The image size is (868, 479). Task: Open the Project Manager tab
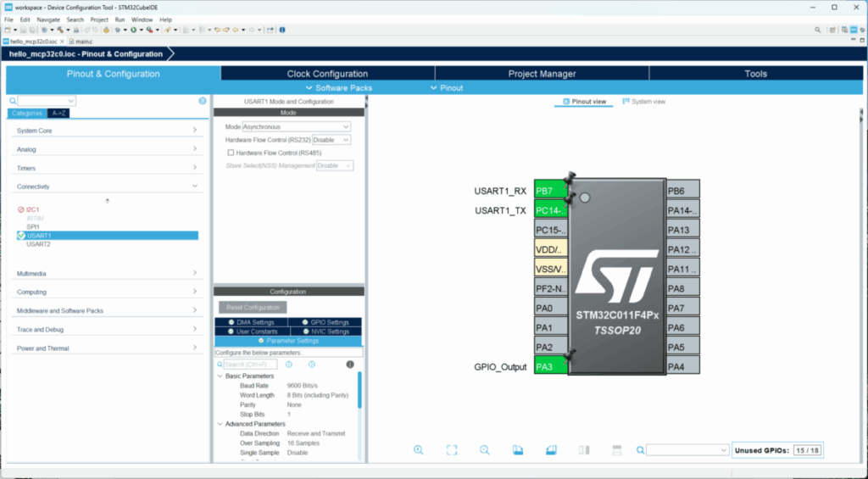[x=542, y=74]
